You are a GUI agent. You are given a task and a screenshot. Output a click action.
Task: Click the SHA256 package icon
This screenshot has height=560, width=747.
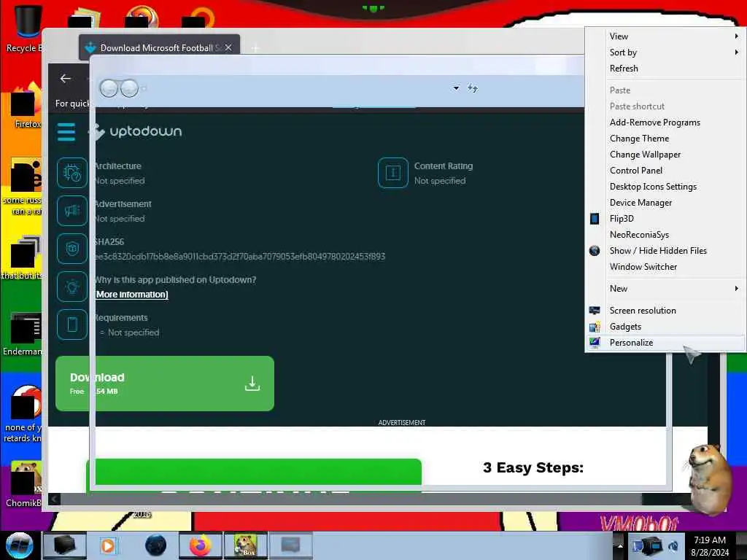(x=72, y=249)
